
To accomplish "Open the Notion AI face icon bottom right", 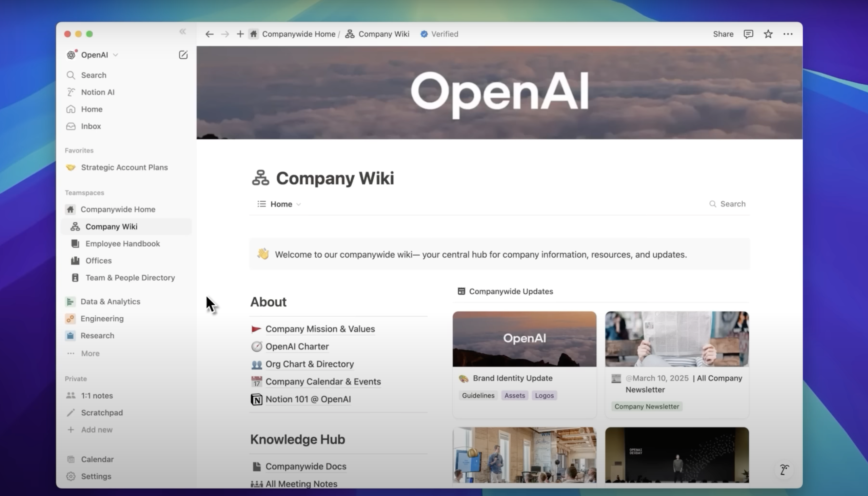I will point(784,470).
